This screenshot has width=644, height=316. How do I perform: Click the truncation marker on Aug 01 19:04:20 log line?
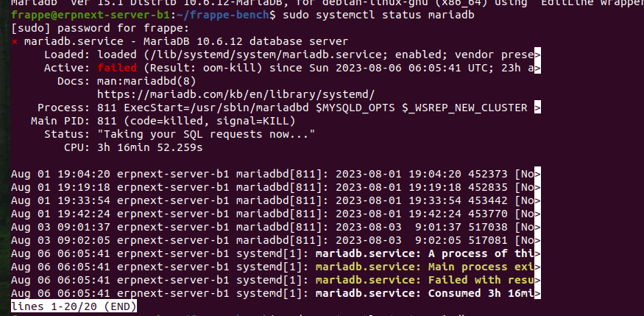537,174
